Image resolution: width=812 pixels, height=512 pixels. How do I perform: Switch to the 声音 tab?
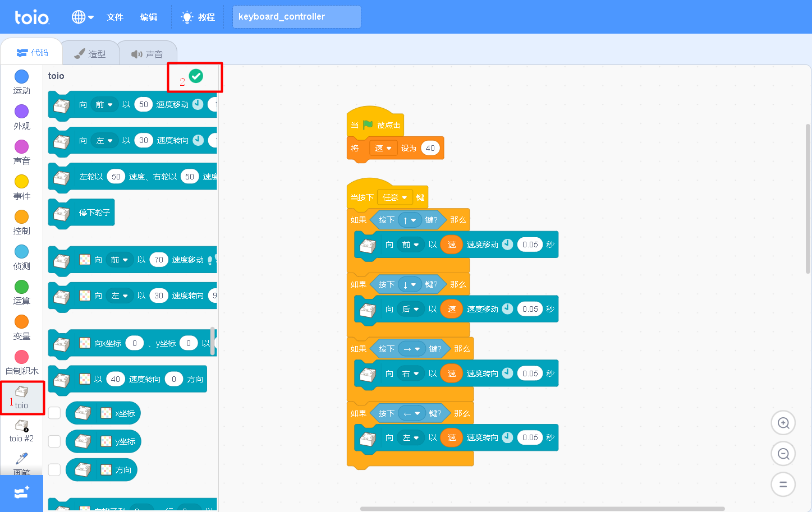[147, 54]
